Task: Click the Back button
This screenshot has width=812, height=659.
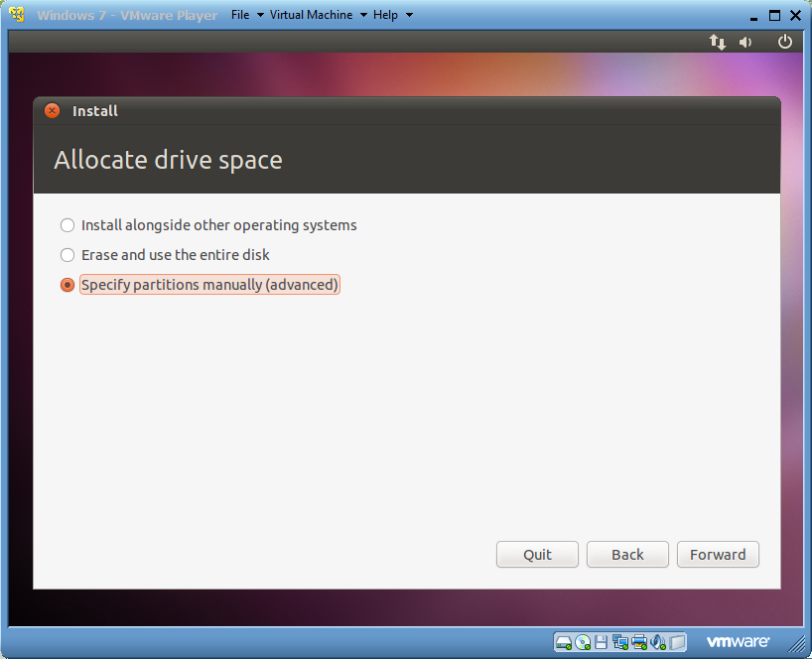Action: pos(627,555)
